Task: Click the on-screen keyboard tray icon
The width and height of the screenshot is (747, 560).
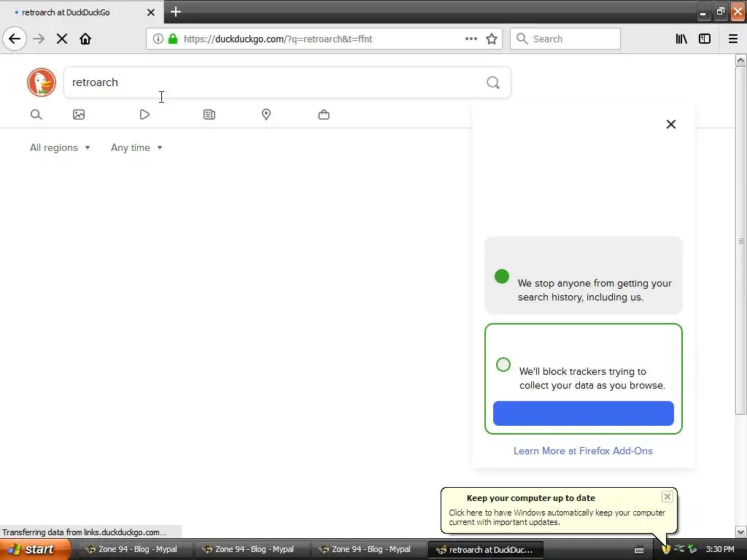Action: point(639,550)
